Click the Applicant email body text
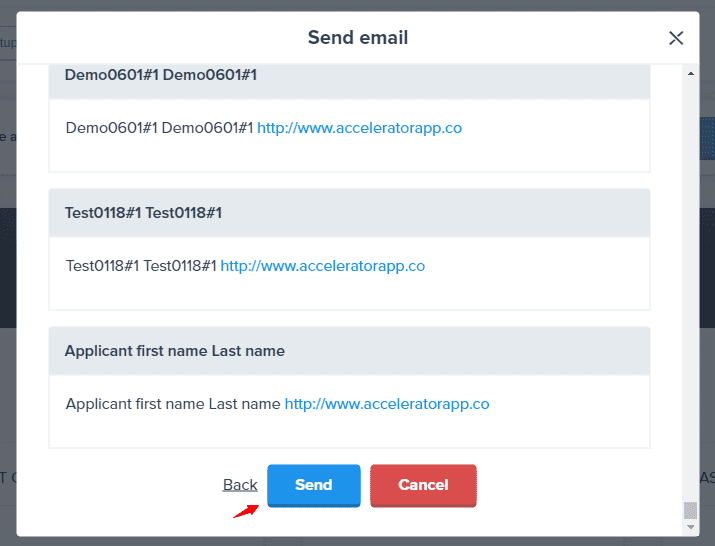Viewport: 715px width, 546px height. pos(173,404)
